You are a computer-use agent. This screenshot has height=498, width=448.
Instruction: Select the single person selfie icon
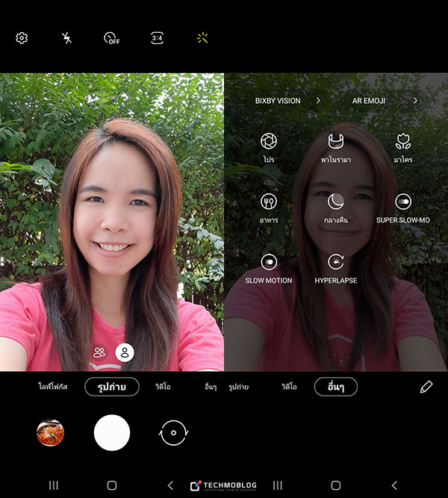[x=125, y=352]
